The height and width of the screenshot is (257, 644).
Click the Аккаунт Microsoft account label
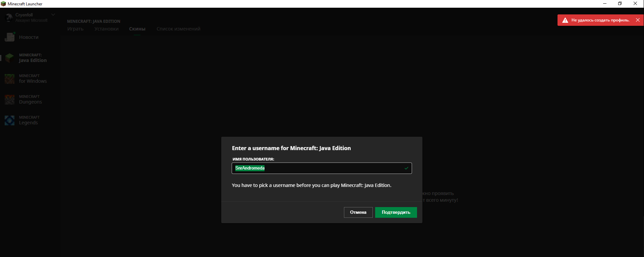32,20
